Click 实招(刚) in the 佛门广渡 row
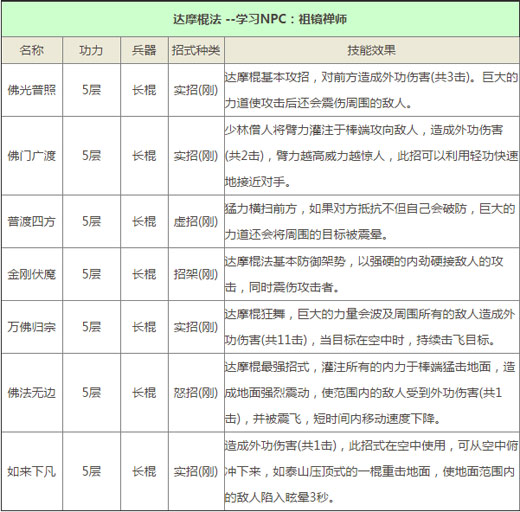The image size is (520, 512). (x=196, y=156)
